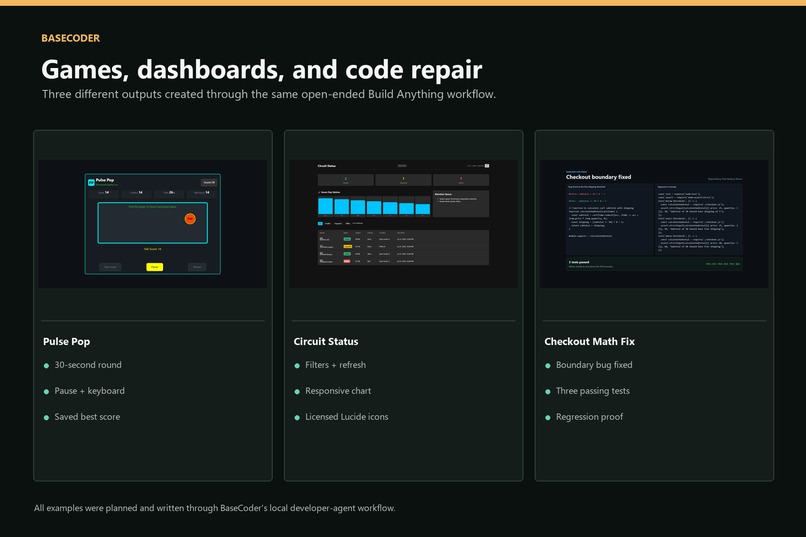806x537 pixels.
Task: Open the Pulse Pop preview thumbnail
Action: click(x=153, y=224)
